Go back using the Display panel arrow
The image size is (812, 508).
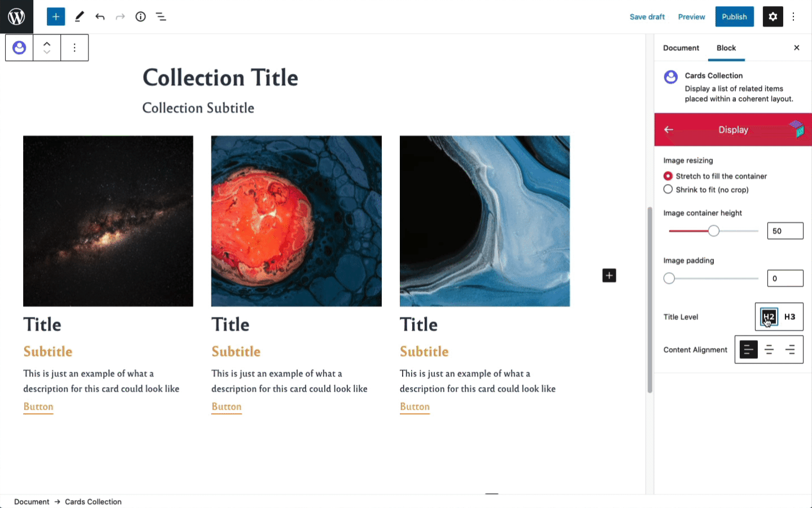click(x=669, y=129)
